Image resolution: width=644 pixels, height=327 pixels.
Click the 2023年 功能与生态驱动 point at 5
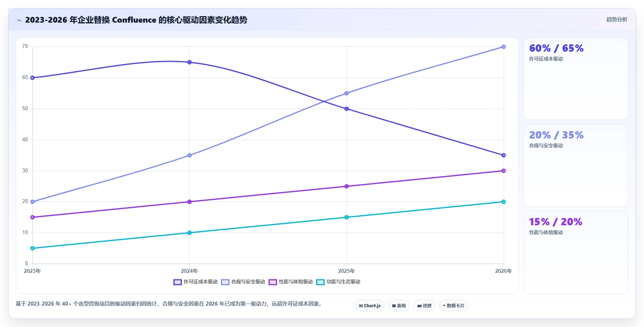(33, 249)
